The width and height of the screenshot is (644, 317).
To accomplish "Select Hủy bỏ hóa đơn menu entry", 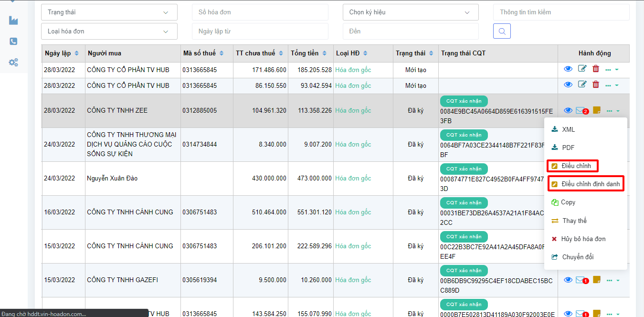I will [x=583, y=239].
